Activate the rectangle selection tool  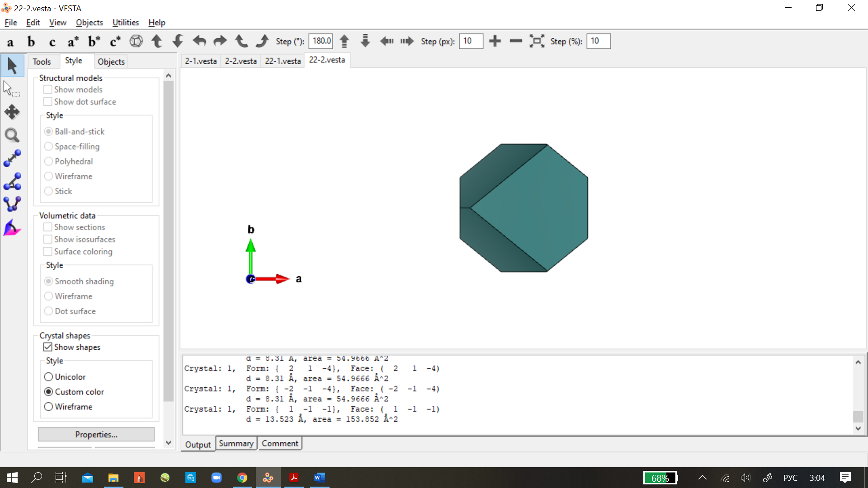click(x=12, y=89)
